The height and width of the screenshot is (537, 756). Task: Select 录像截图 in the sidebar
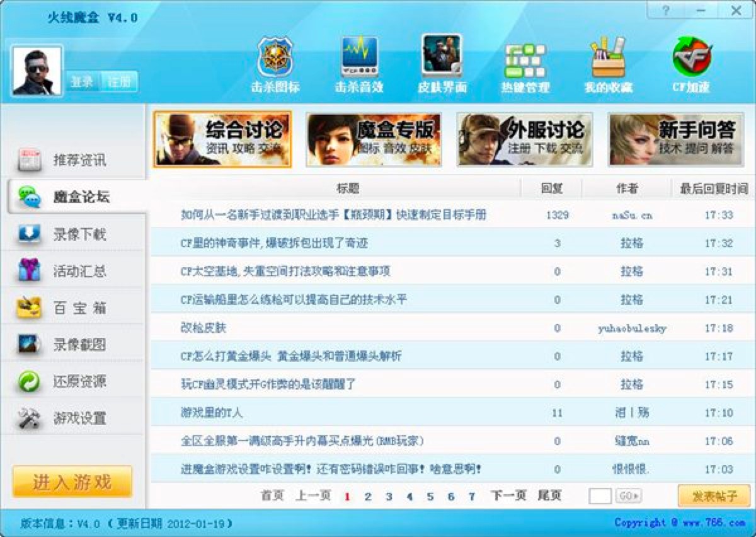coord(74,344)
